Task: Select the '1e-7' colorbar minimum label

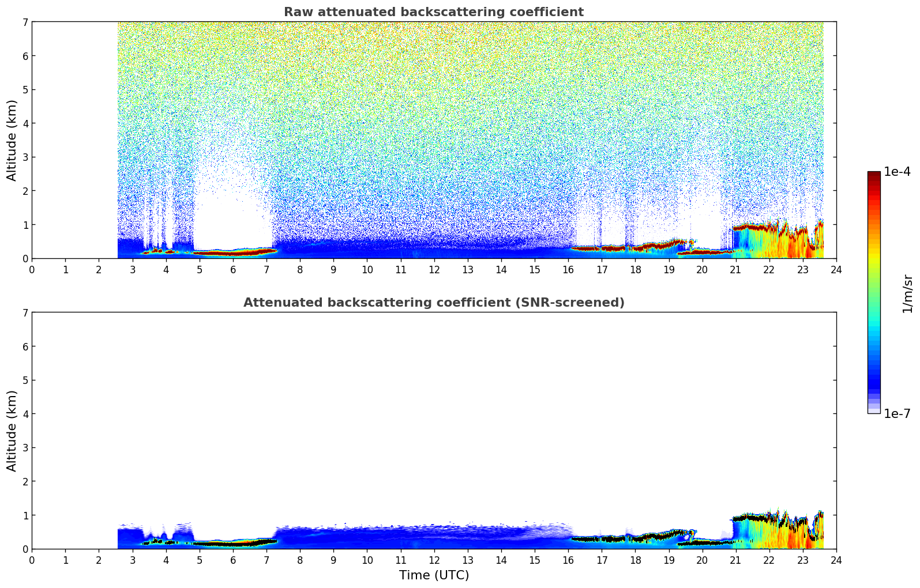Action: pos(898,413)
